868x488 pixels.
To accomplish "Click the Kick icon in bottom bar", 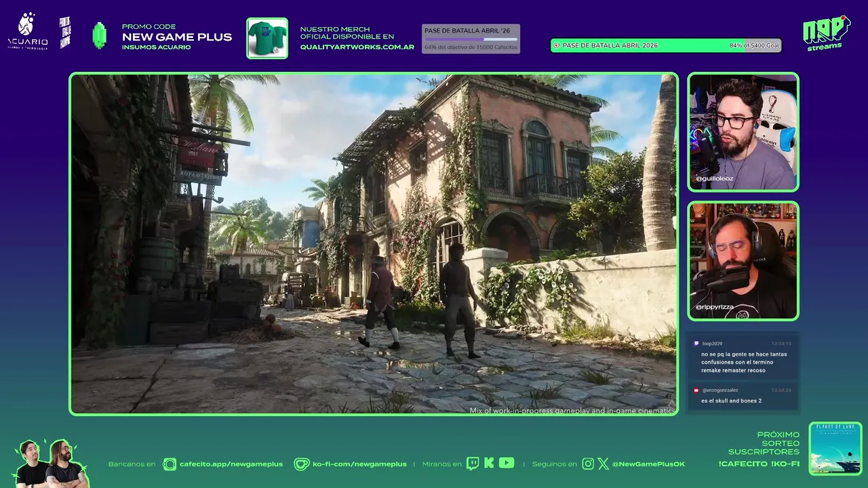I will click(x=489, y=464).
